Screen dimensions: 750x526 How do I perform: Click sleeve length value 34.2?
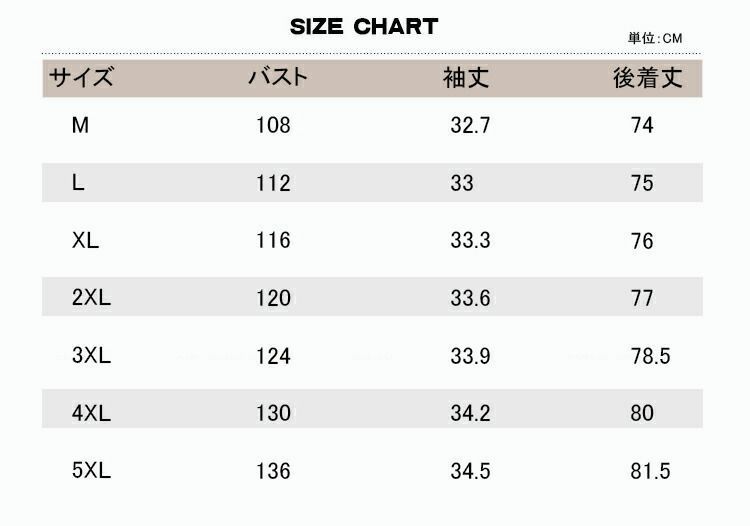(470, 413)
